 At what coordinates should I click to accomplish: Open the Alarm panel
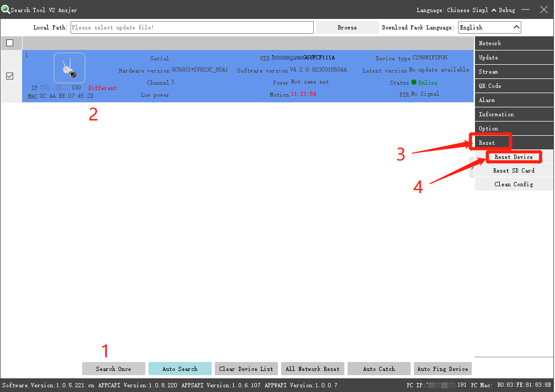513,99
